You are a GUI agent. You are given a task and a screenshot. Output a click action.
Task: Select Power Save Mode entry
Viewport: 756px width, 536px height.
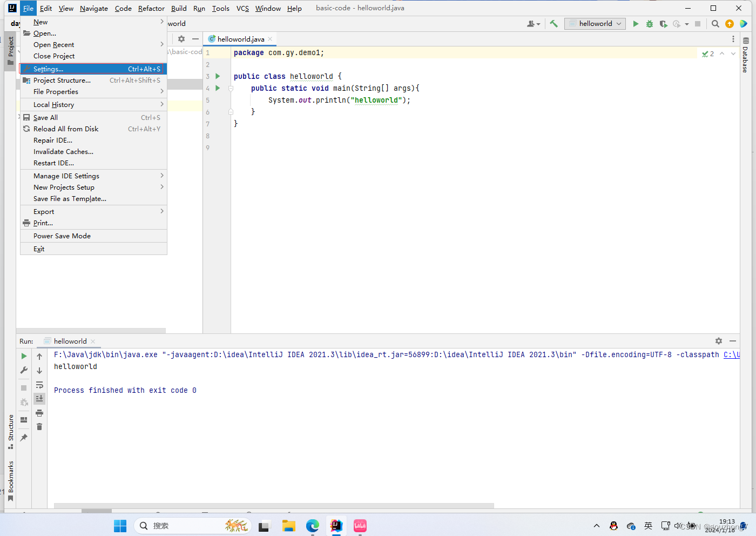pos(93,236)
